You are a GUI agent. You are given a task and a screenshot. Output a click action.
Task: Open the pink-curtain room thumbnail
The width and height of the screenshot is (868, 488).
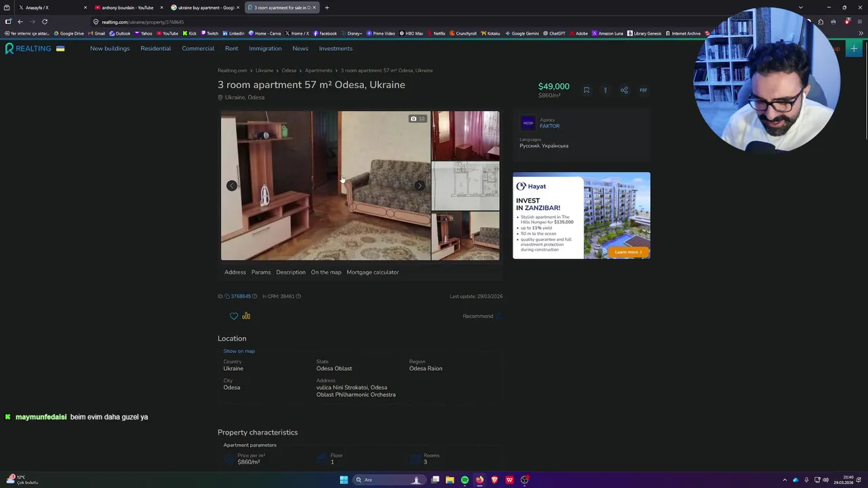pos(466,136)
